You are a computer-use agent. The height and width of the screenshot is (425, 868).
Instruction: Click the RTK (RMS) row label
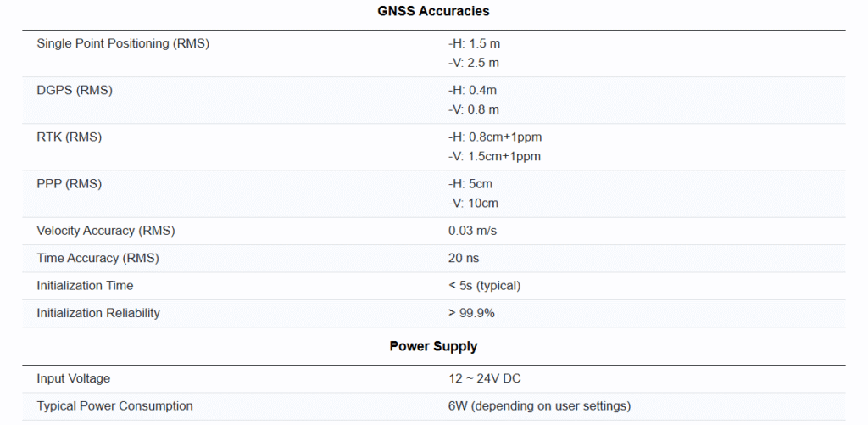click(x=70, y=137)
